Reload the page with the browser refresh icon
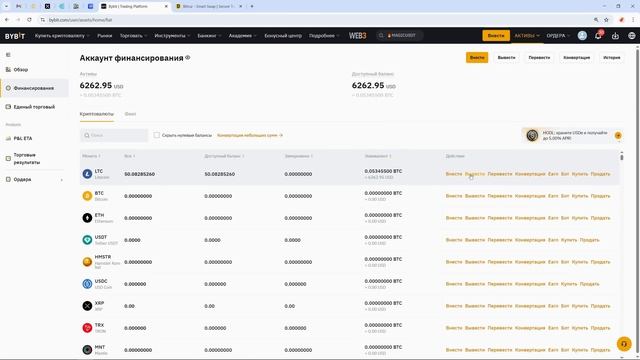 29,20
